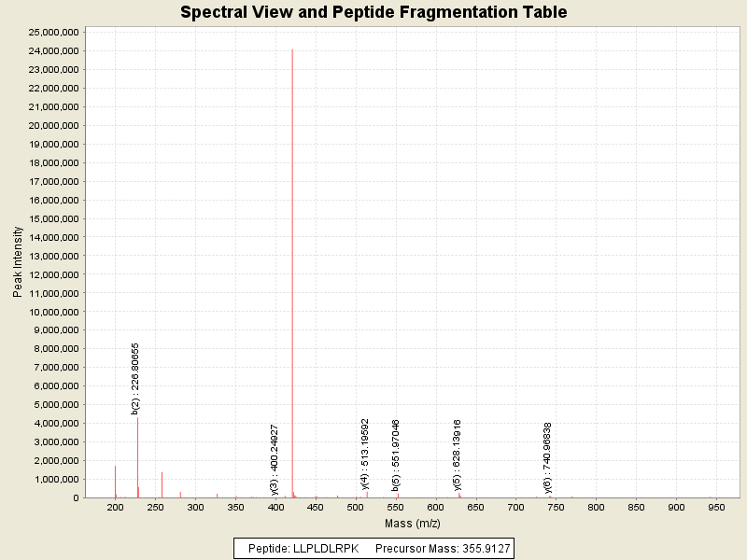The image size is (747, 560).
Task: Click the b(2) : 226.80655 peak label
Action: pyautogui.click(x=136, y=378)
